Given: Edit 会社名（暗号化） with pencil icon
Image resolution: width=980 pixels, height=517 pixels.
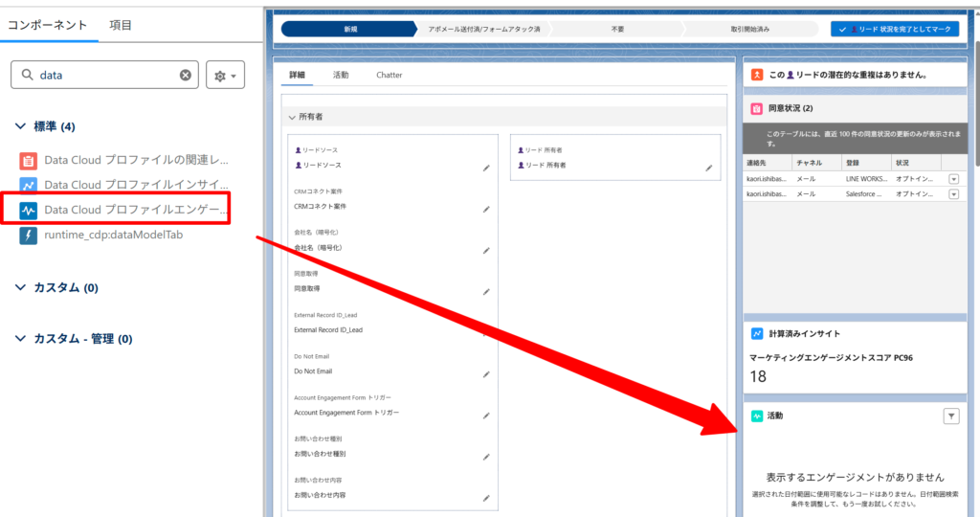Looking at the screenshot, I should pyautogui.click(x=486, y=251).
